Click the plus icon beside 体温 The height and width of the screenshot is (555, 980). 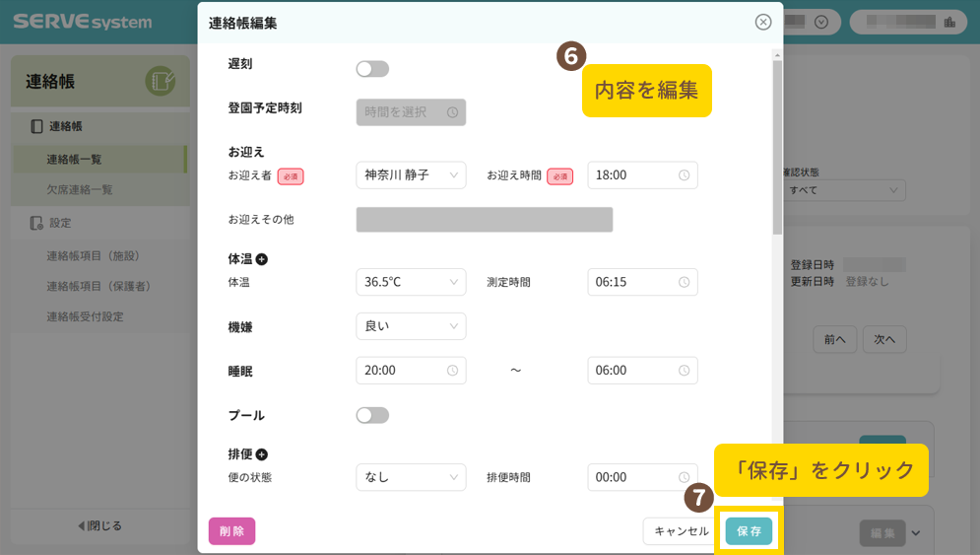(x=262, y=259)
